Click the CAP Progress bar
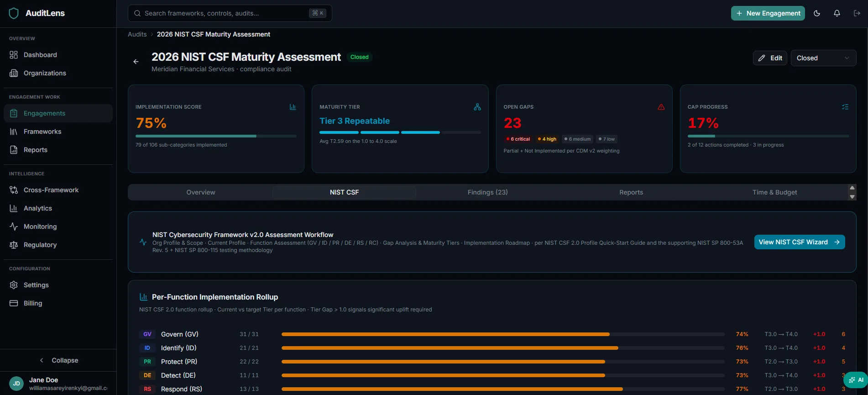868x395 pixels. (768, 136)
